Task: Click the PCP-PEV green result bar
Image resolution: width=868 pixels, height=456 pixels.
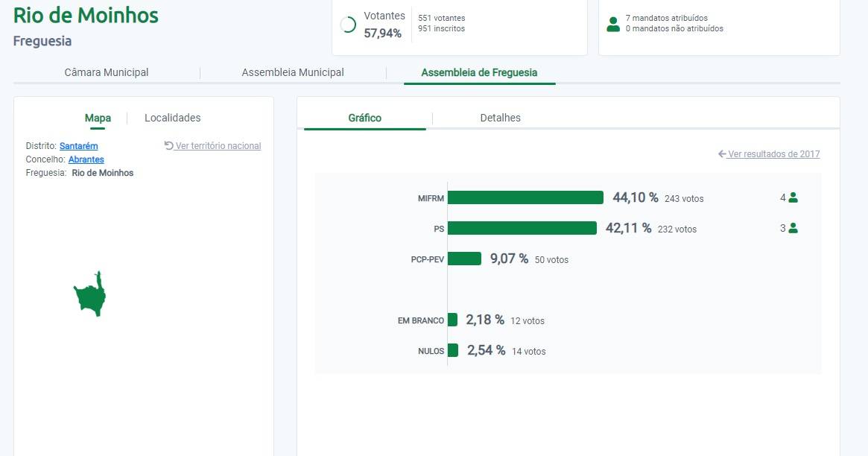Action: point(464,259)
